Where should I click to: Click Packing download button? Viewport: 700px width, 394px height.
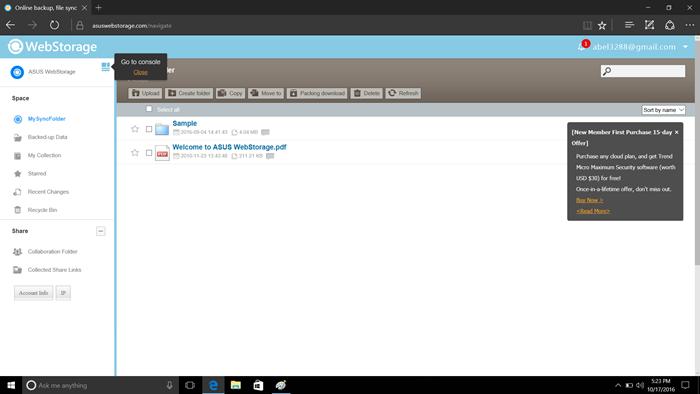(x=317, y=93)
